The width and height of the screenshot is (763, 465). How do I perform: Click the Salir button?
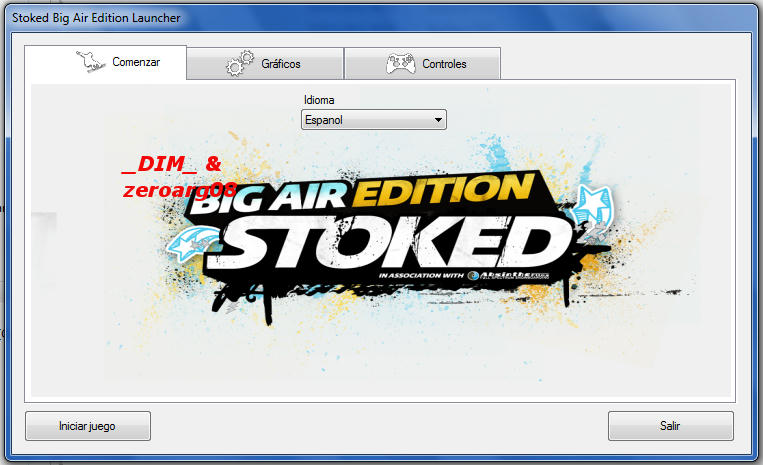click(671, 426)
